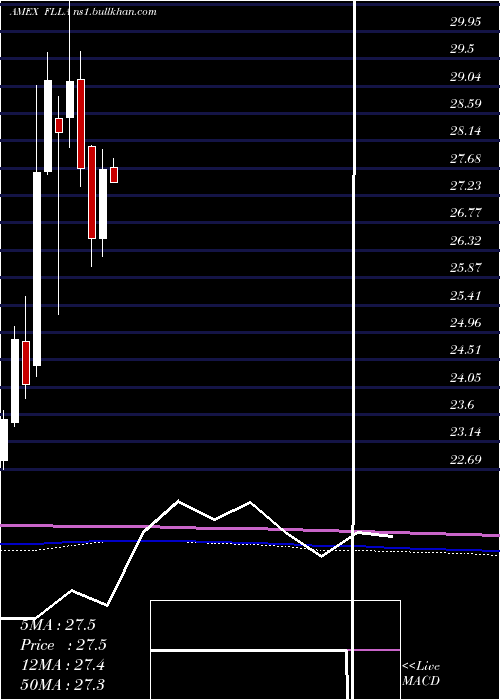Screen dimensions: 500x700
Task: Click the 27.23 price axis label
Action: click(x=465, y=186)
